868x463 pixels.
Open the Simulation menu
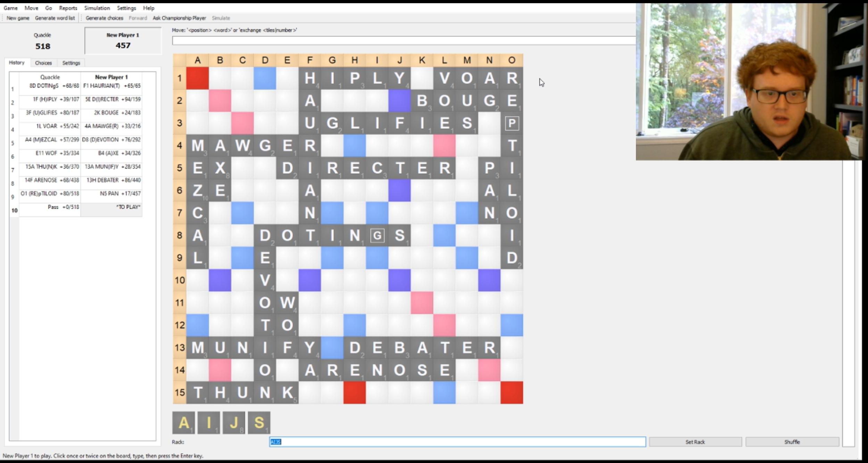pos(97,8)
